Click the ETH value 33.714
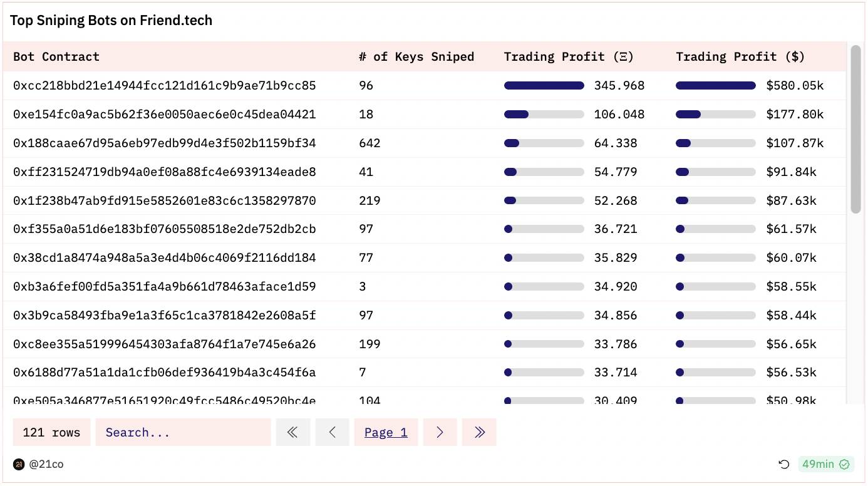 coord(616,372)
